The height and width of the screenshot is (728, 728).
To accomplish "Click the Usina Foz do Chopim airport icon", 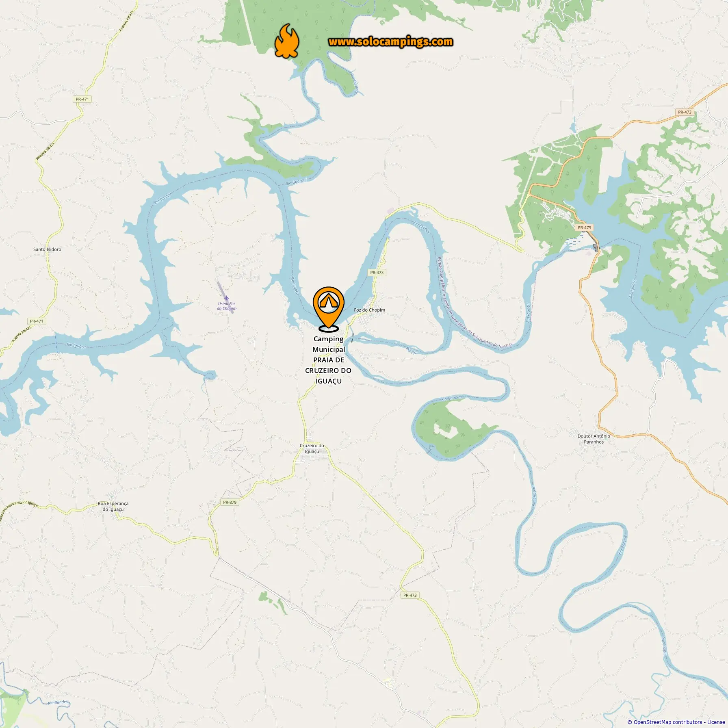I will pos(227,299).
